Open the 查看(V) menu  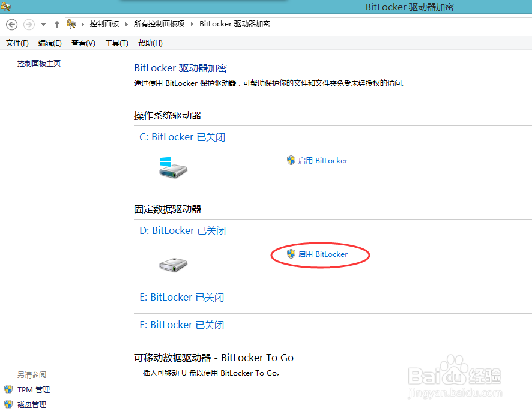coord(83,43)
